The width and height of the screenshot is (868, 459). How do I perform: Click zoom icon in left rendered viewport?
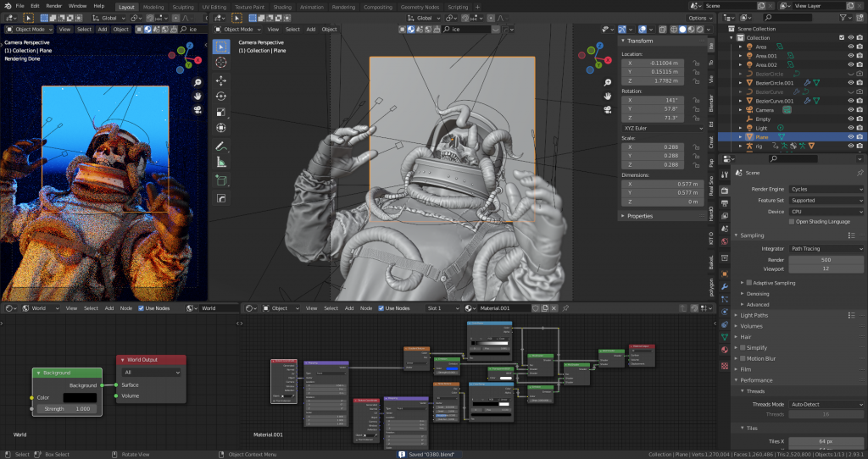pyautogui.click(x=198, y=82)
